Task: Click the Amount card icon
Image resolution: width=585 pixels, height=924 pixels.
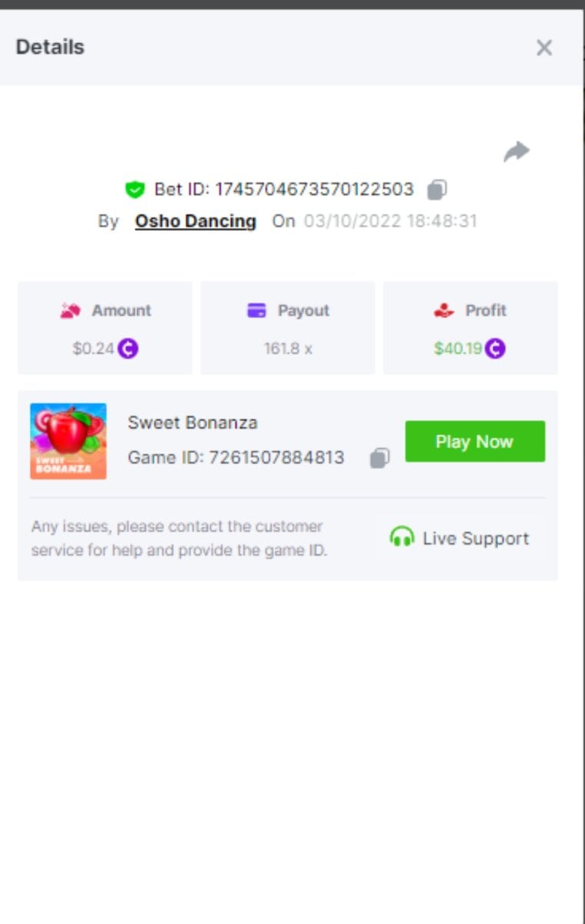Action: (71, 310)
